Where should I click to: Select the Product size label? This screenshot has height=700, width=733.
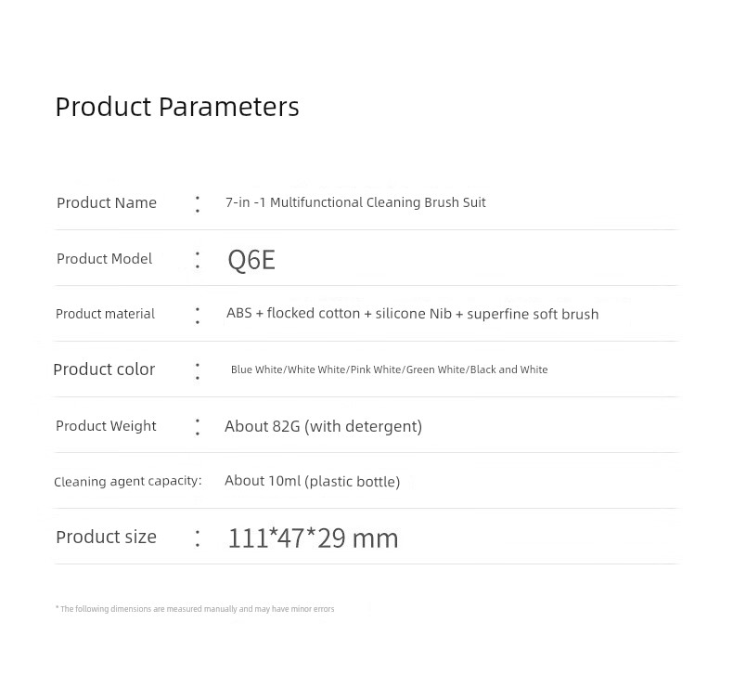[x=106, y=537]
